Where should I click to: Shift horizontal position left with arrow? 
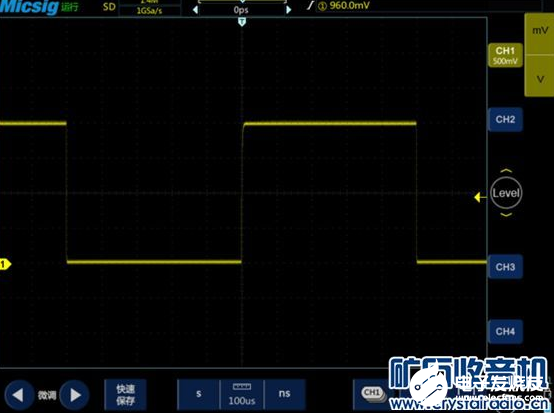coord(195,10)
